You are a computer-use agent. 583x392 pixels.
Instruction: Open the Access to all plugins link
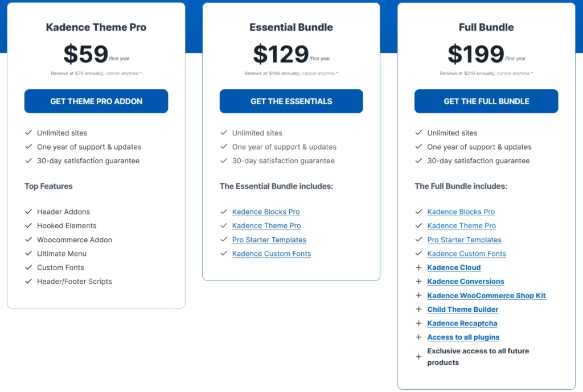[463, 337]
